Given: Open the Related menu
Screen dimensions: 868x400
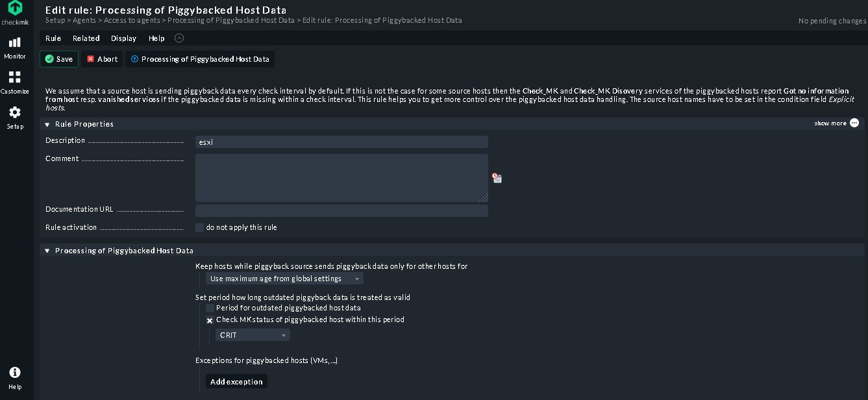Looking at the screenshot, I should (85, 38).
